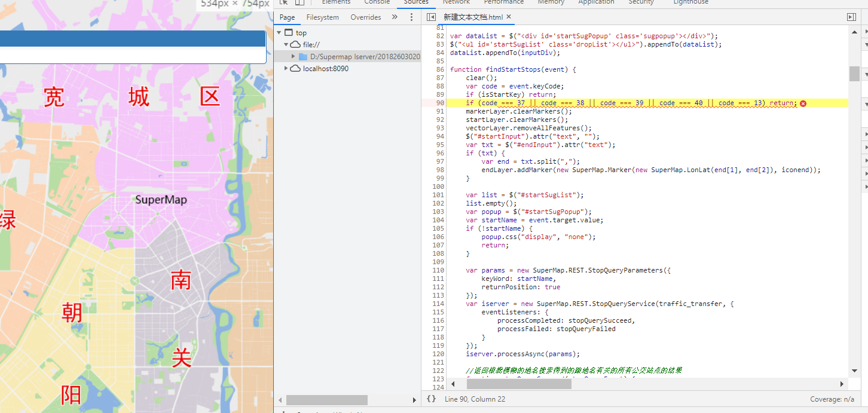
Task: Select the D:/Supermap Iserver folder entry
Action: point(365,57)
